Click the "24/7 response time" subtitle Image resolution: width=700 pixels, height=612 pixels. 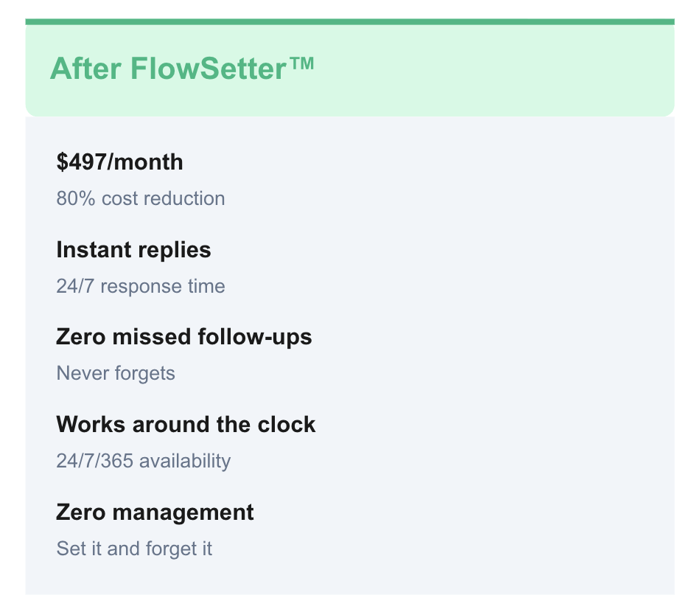(x=141, y=286)
